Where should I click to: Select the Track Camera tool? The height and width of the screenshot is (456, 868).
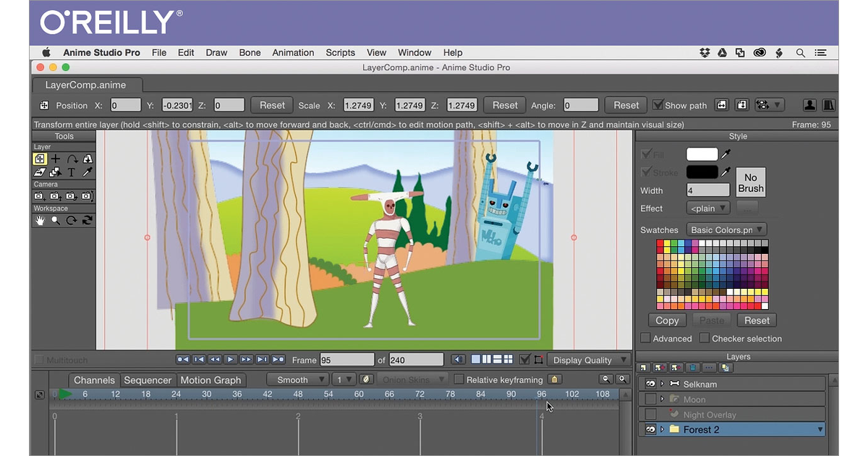40,196
